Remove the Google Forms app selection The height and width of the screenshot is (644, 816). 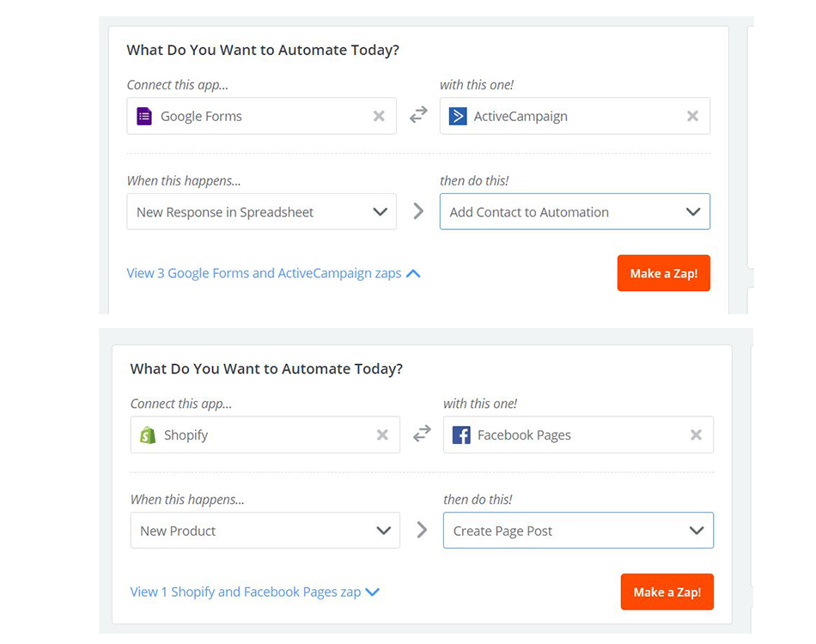coord(379,116)
